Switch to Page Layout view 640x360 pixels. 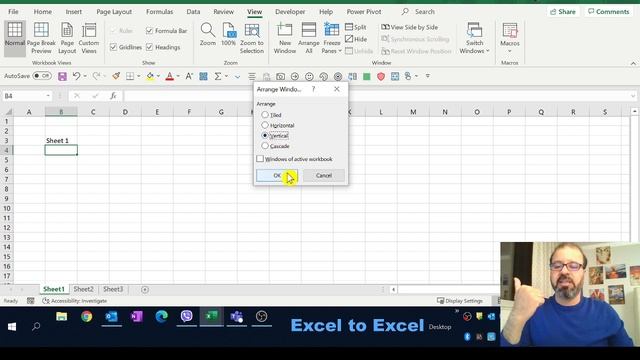click(67, 38)
